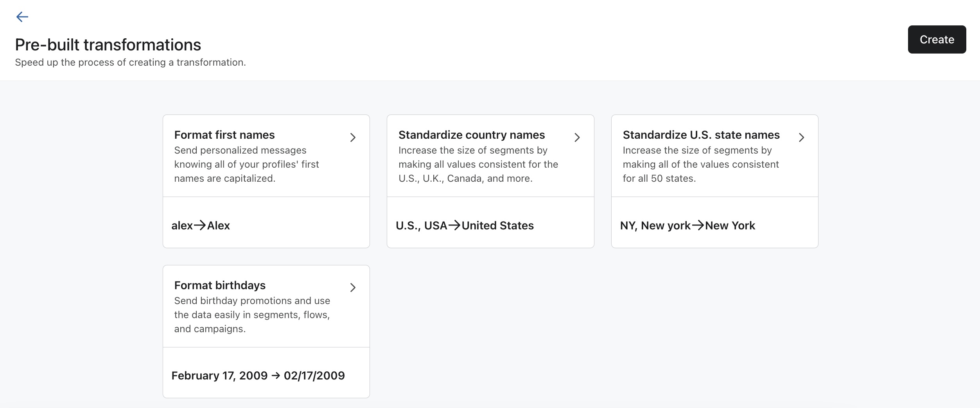
Task: Open the Format birthdays chevron arrow
Action: click(353, 288)
